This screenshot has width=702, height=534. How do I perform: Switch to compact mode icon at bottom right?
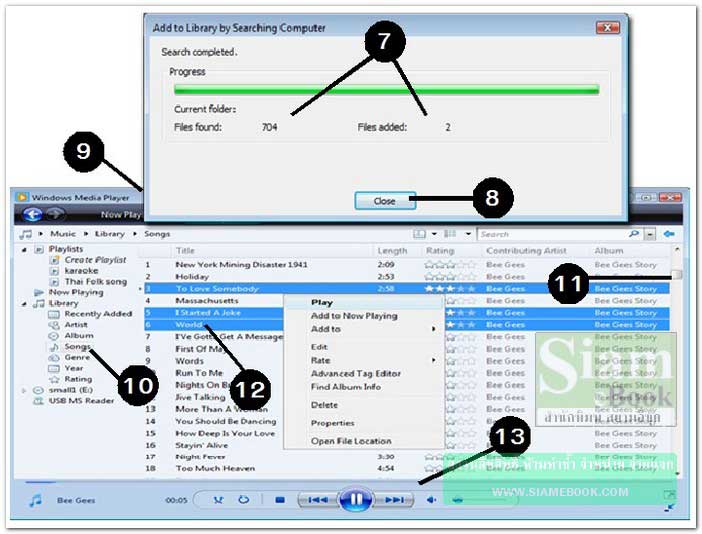click(669, 507)
